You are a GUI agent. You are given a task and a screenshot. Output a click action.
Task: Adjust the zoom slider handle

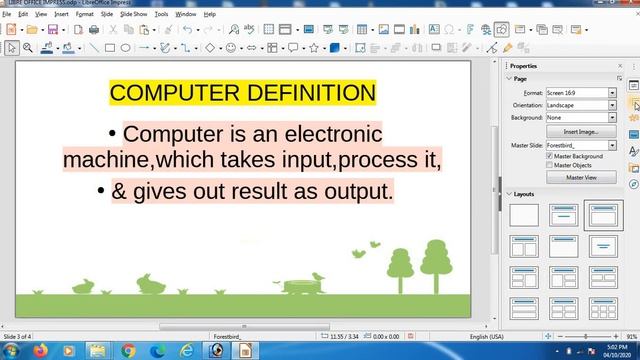click(586, 336)
